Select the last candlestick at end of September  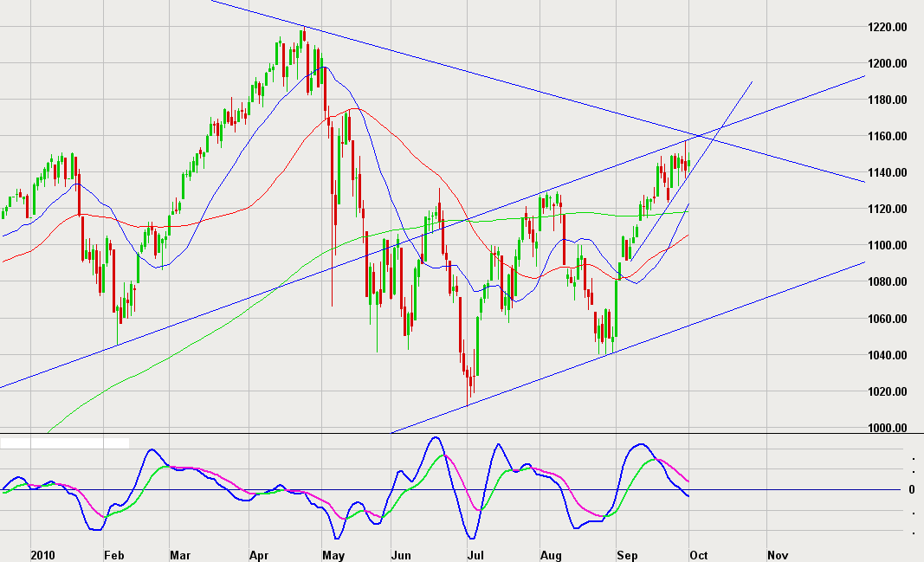pos(688,165)
